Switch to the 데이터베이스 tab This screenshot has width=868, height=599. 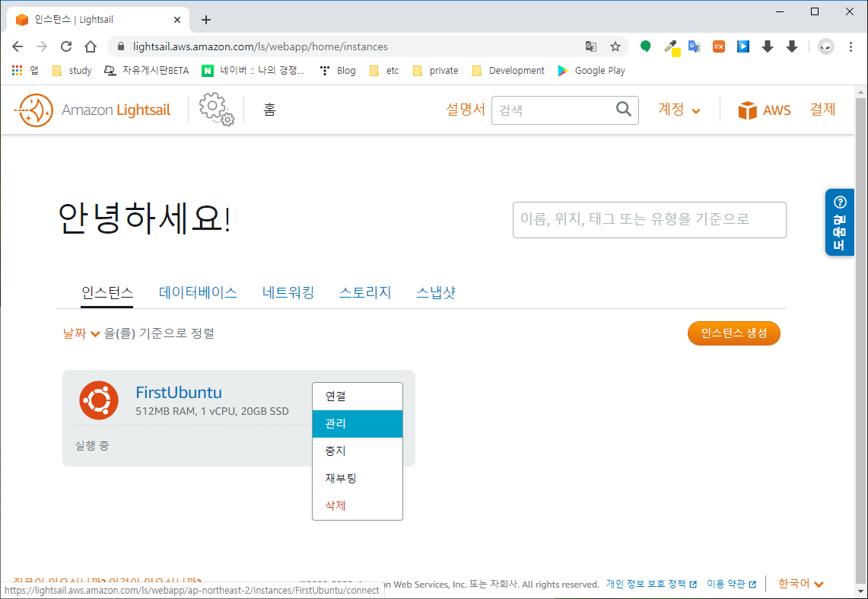coord(198,292)
